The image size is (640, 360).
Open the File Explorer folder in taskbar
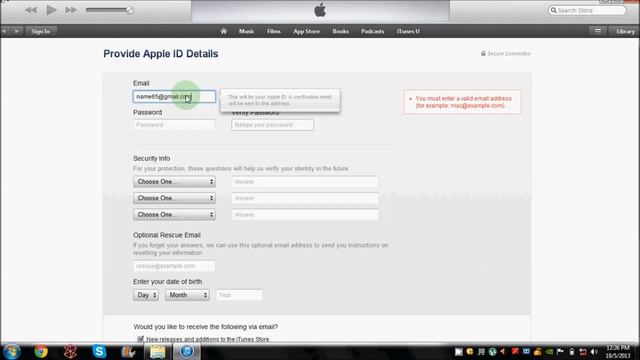[x=158, y=351]
